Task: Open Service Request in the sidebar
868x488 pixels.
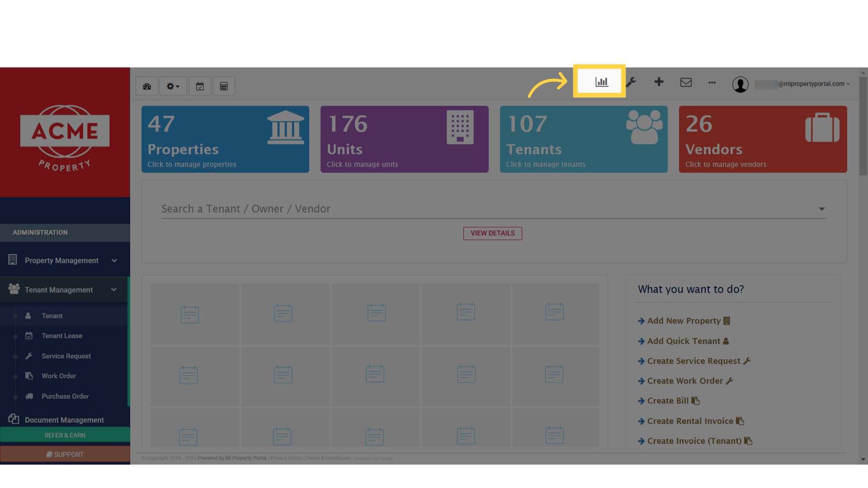Action: point(65,356)
